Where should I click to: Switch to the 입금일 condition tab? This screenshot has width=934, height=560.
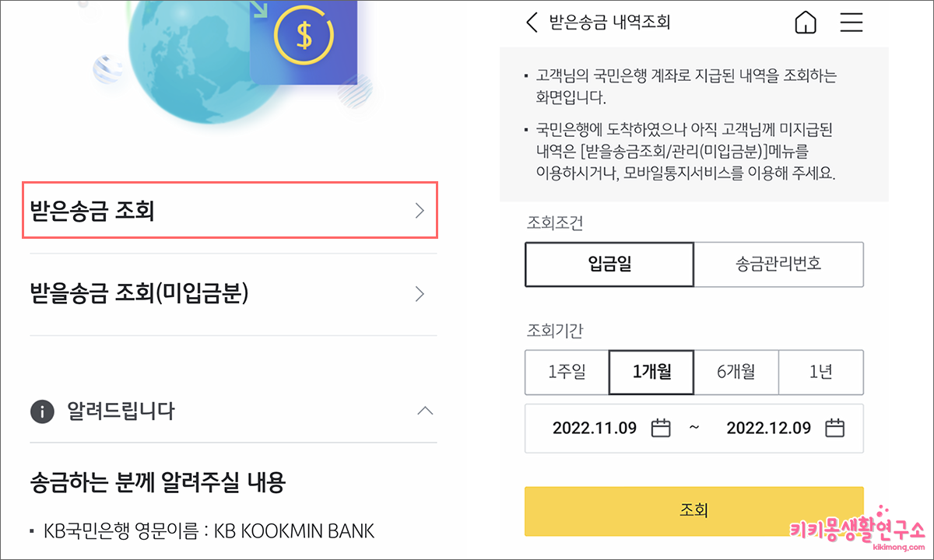pos(609,264)
